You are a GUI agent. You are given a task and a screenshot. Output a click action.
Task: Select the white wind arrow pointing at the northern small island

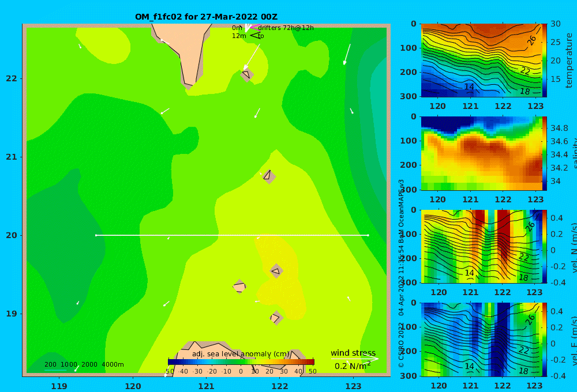[252, 57]
